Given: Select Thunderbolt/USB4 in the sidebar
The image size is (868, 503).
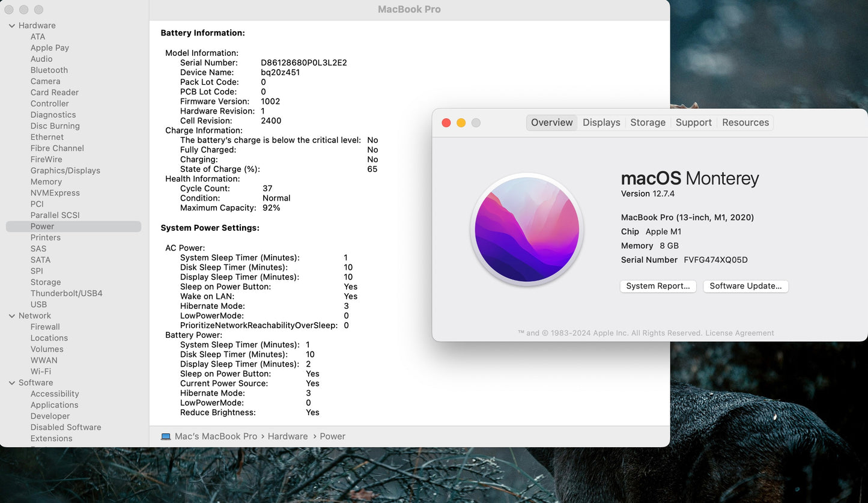Looking at the screenshot, I should pyautogui.click(x=67, y=293).
